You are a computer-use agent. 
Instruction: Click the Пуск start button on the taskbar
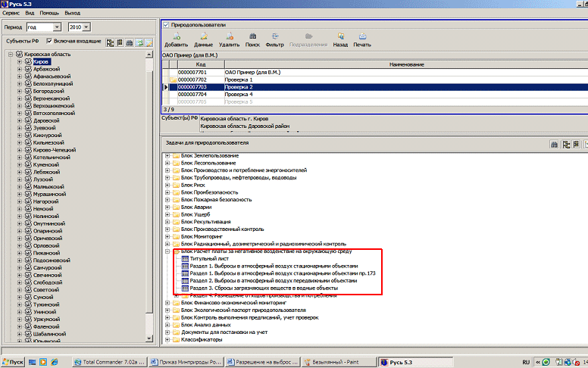pyautogui.click(x=13, y=362)
